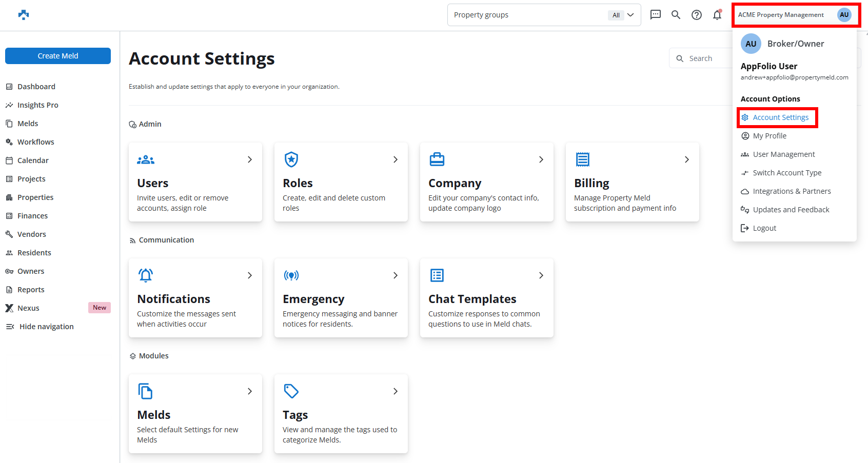Choose Logout from account menu
This screenshot has height=463, width=868.
tap(764, 228)
